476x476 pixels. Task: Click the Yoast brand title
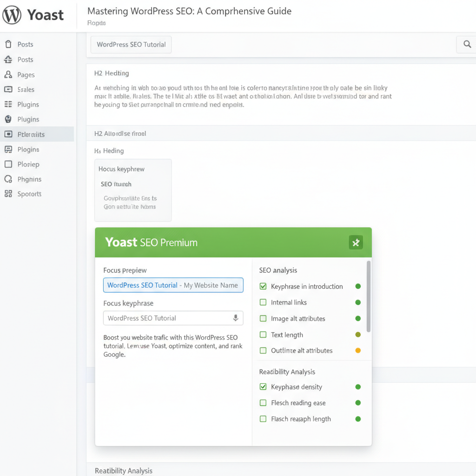coord(46,15)
